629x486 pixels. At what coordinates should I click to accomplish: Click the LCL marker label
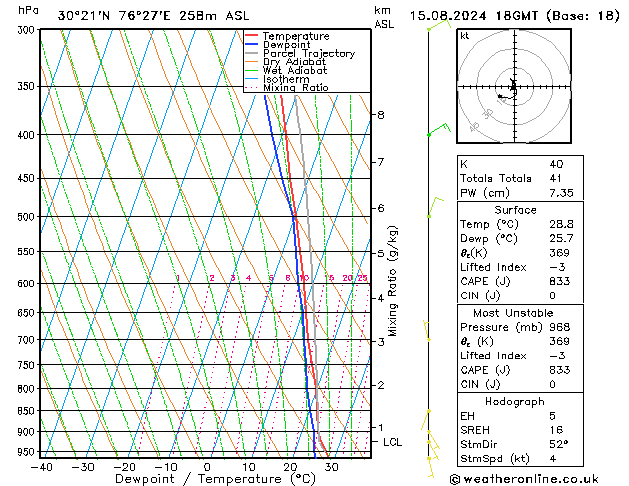pyautogui.click(x=392, y=442)
